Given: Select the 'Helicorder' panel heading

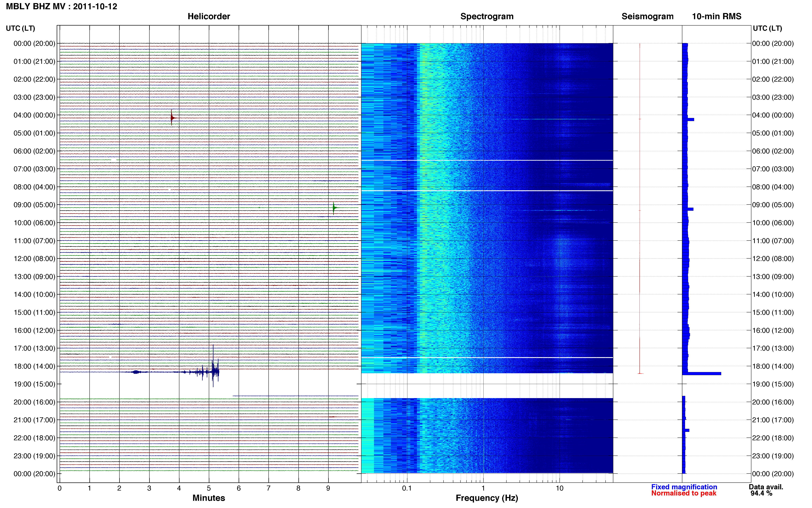Looking at the screenshot, I should coord(208,16).
